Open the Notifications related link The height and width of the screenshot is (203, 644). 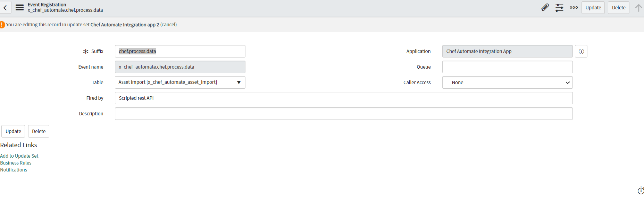click(14, 170)
